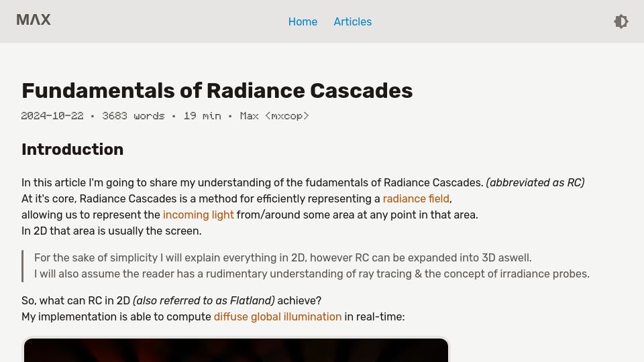Select the '19 min' reading time
644x362 pixels.
[202, 116]
